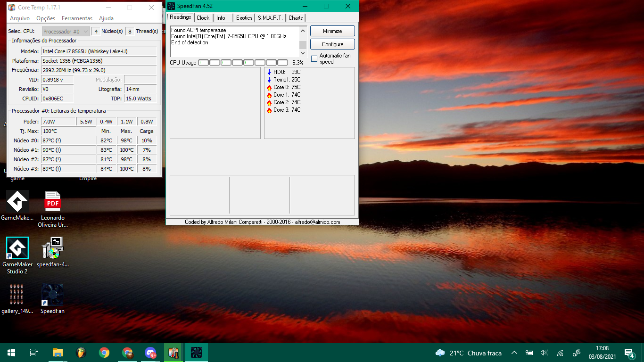Click the Núcleo #1 temperature 90°C (!)

[68, 150]
